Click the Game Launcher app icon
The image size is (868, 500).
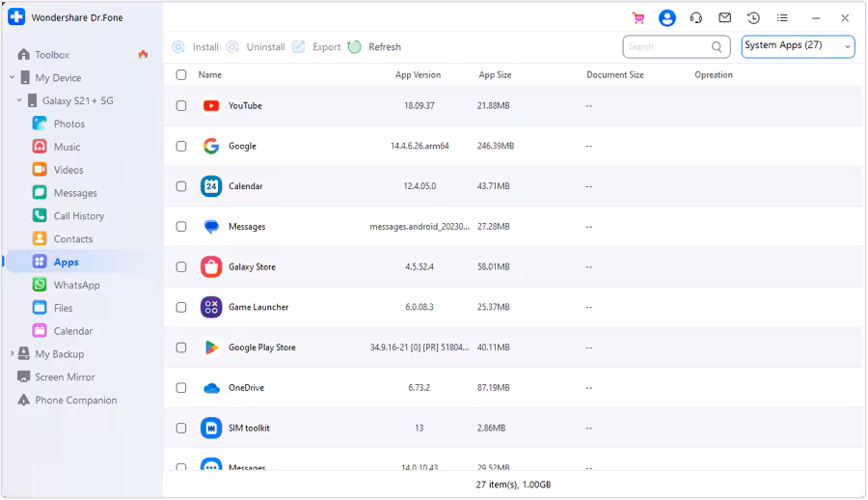[211, 307]
